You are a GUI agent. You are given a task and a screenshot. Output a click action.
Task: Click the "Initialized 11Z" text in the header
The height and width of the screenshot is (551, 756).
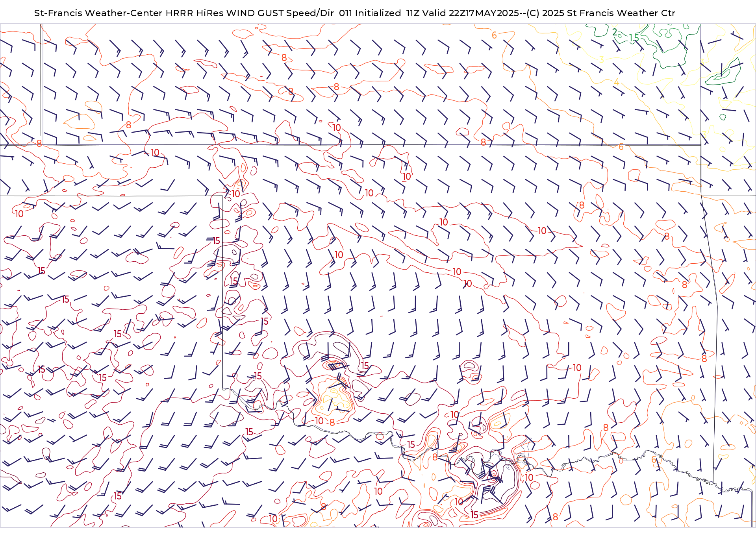coord(387,13)
